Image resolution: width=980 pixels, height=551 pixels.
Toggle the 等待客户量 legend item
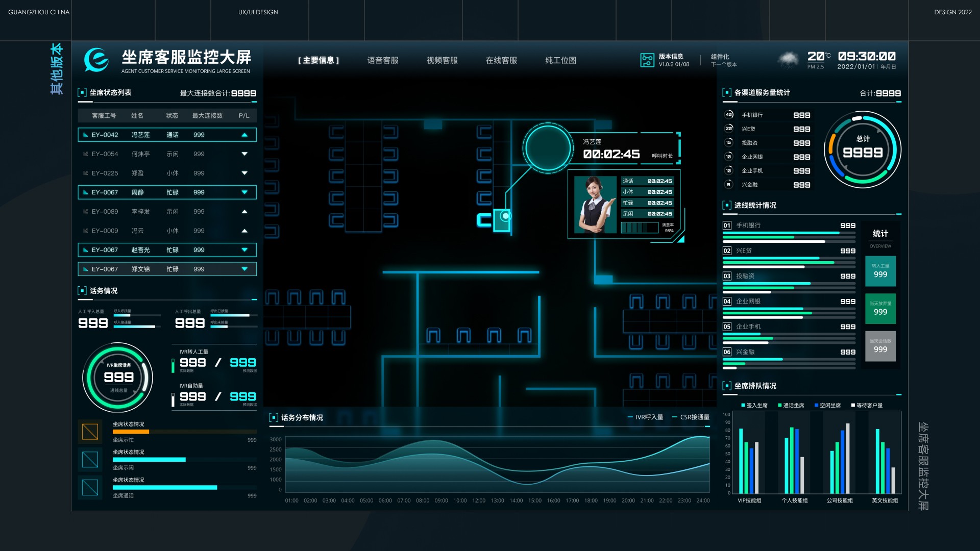tap(866, 406)
